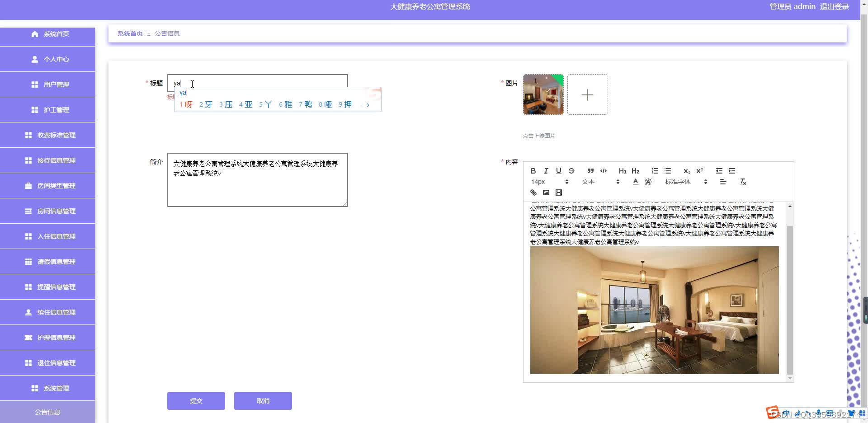
Task: Open 请假信息管理 in the sidebar
Action: tap(47, 262)
